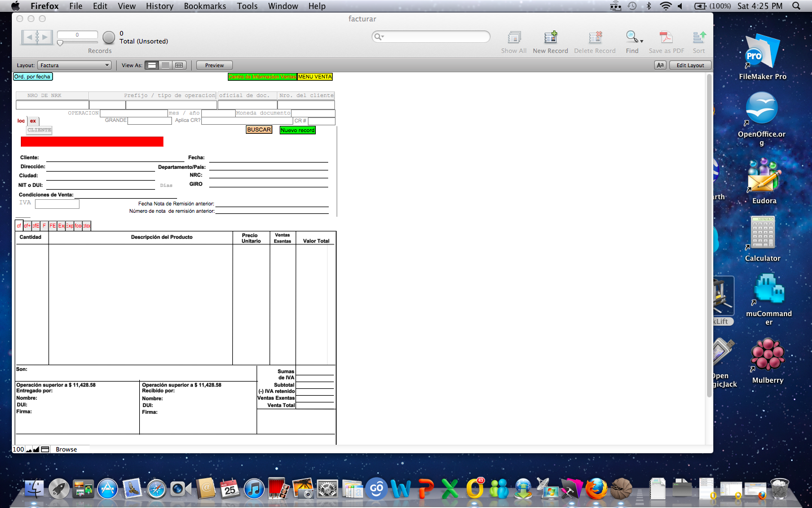
Task: Open System Preferences from the Dock
Action: [328, 489]
